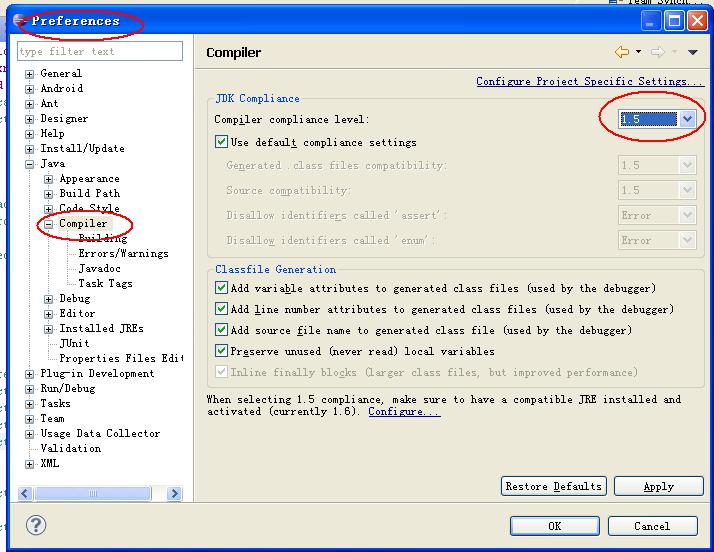The width and height of the screenshot is (714, 552).
Task: Click the back navigation arrow icon
Action: pyautogui.click(x=622, y=52)
